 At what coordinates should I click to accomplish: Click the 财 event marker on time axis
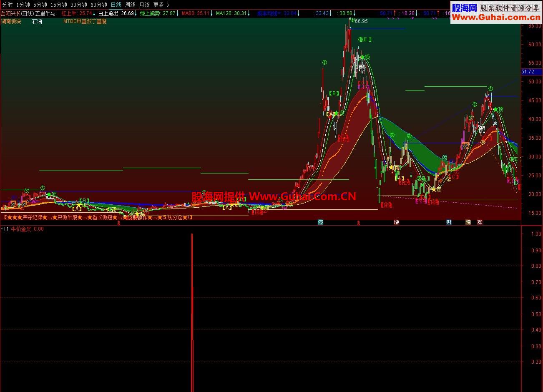449,222
